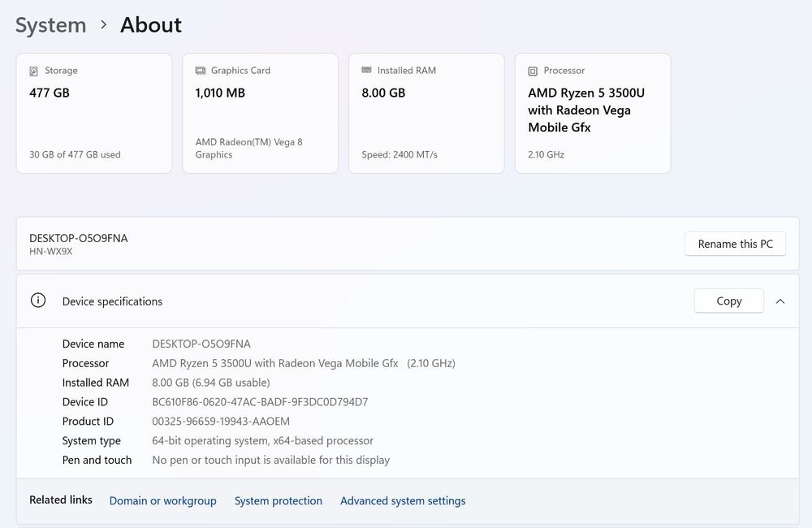812x528 pixels.
Task: Click the 'Device ID' label
Action: point(85,401)
